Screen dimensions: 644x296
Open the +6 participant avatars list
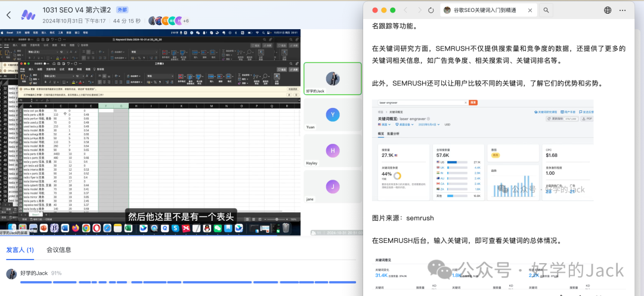tap(185, 21)
